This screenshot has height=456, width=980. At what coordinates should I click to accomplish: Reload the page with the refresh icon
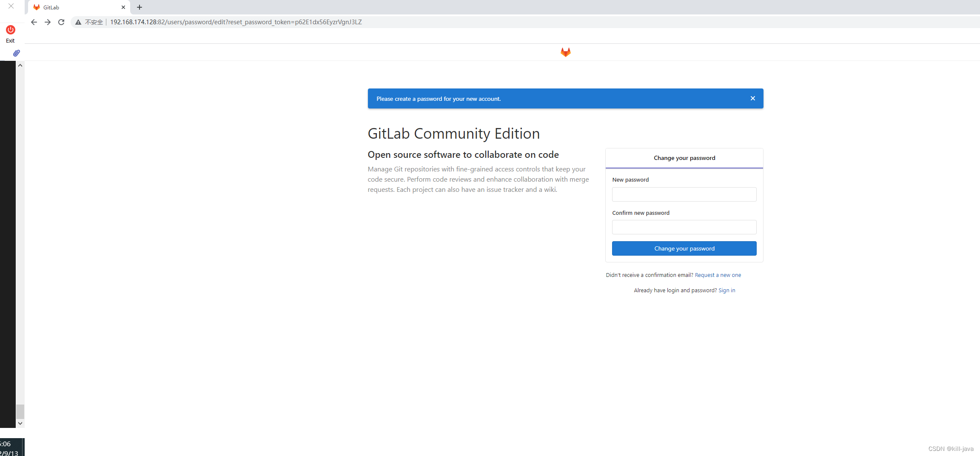[x=61, y=22]
